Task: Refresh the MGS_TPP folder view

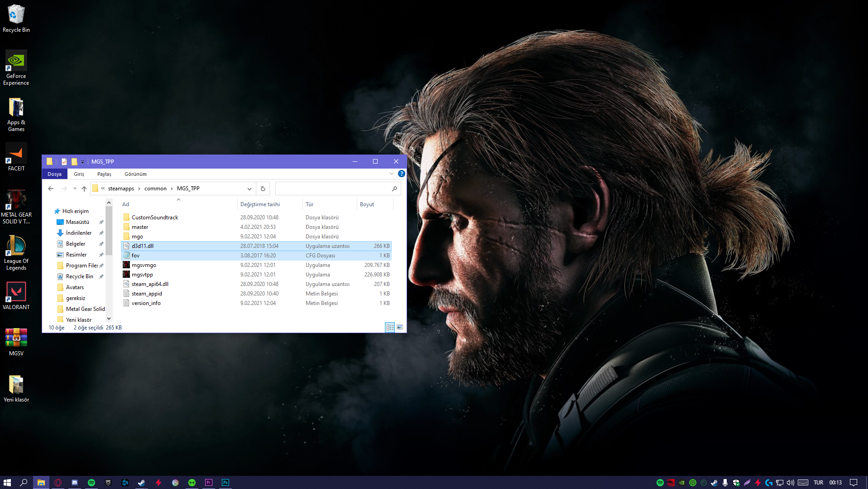Action: pyautogui.click(x=263, y=189)
